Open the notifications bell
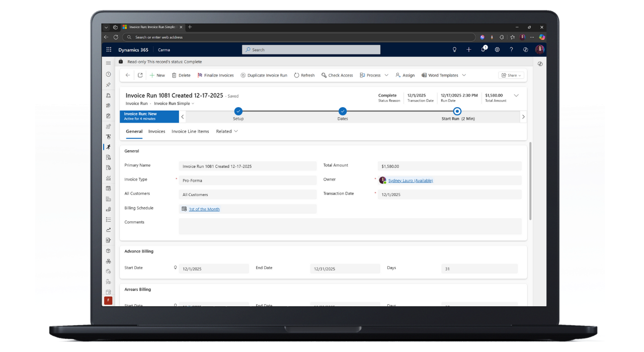This screenshot has width=644, height=352. (x=482, y=49)
